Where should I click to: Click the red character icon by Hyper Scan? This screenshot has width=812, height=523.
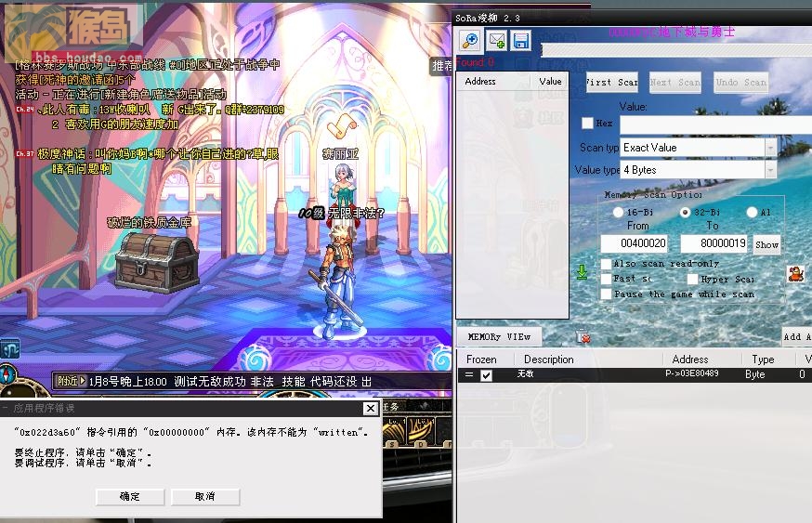(795, 274)
